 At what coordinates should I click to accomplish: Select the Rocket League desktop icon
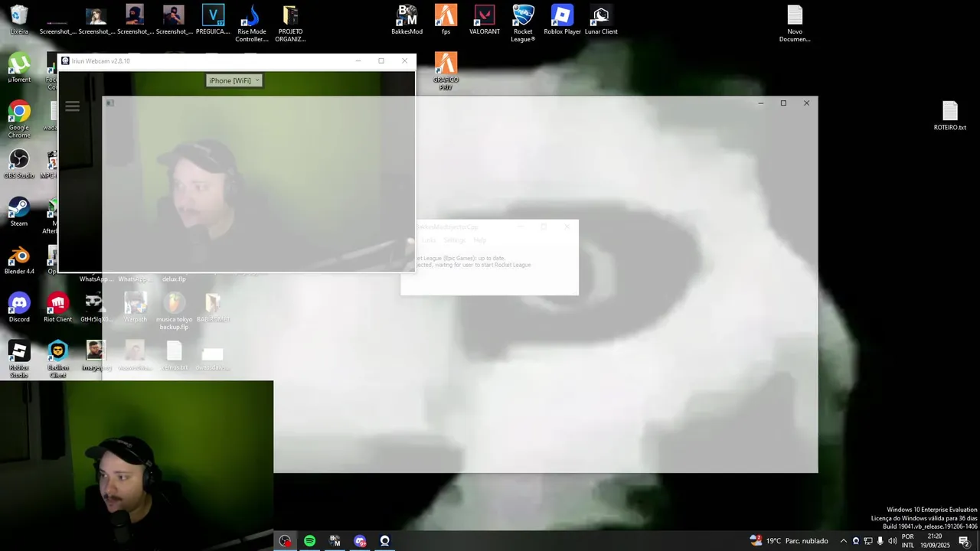523,24
